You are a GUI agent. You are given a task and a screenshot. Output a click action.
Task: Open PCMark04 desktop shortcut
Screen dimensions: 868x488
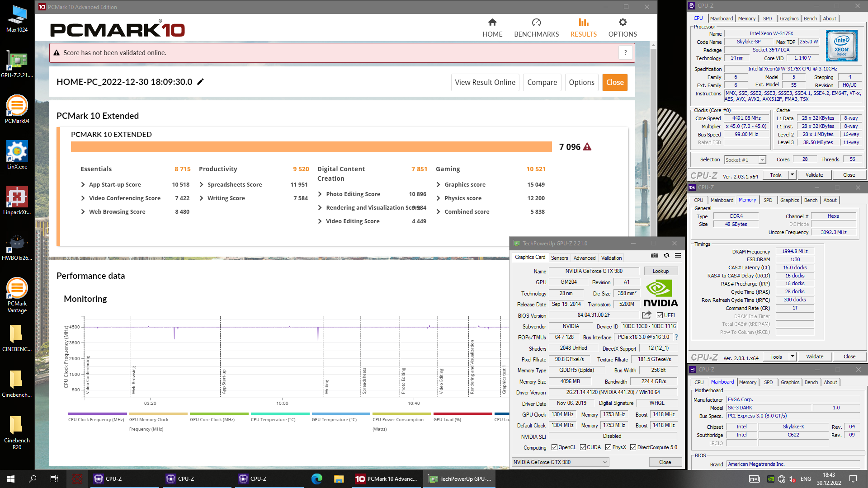pos(17,109)
